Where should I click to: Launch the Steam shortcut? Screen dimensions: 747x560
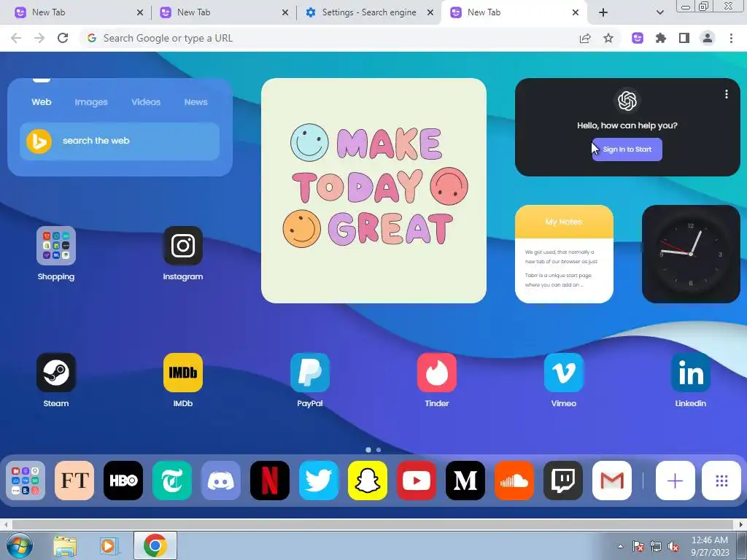56,373
